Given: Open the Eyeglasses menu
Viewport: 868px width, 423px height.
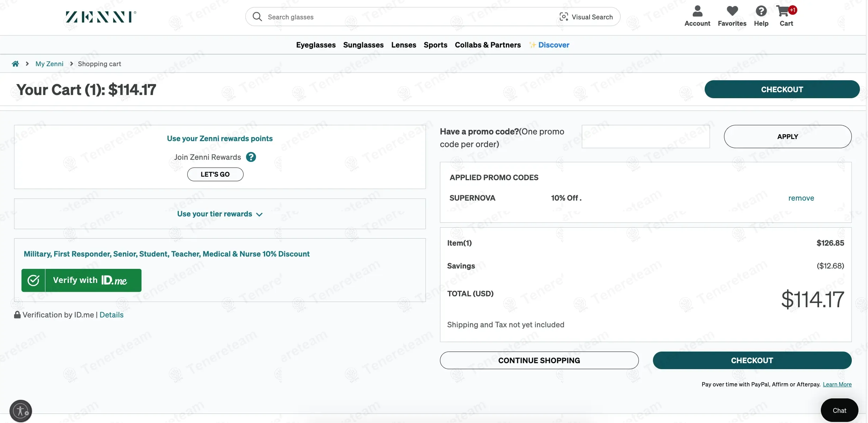Looking at the screenshot, I should (316, 45).
